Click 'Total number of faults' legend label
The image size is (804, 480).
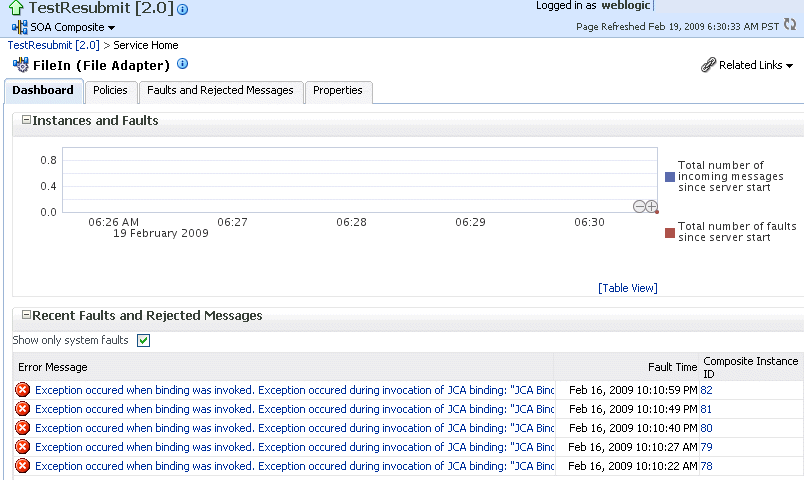click(737, 232)
